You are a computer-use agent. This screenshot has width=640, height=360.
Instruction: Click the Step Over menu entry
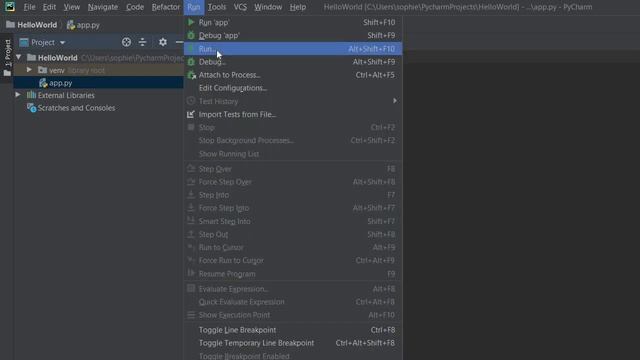coord(293,169)
